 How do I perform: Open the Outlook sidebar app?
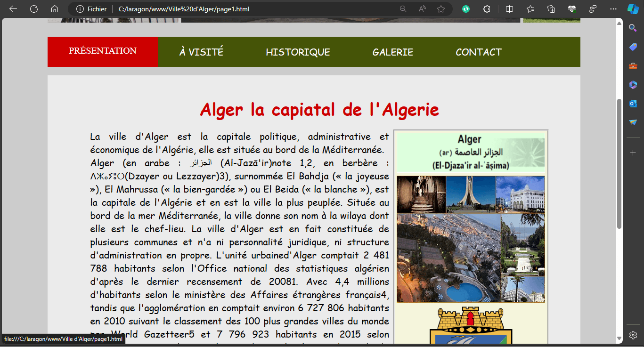(633, 104)
